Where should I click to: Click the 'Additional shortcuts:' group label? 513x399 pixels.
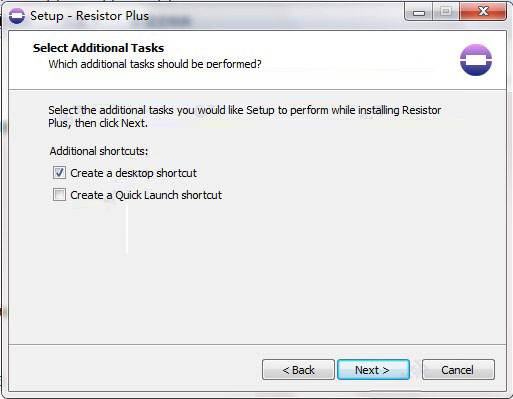coord(99,151)
